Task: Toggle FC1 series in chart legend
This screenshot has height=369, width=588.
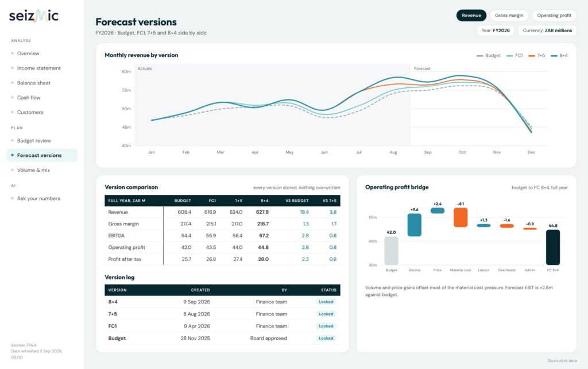Action: [x=514, y=56]
